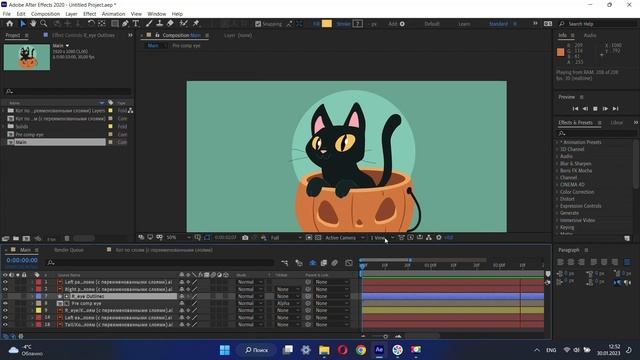The width and height of the screenshot is (640, 360).
Task: Open Alpha track matte dropdown for Pre comp eye
Action: [x=287, y=303]
